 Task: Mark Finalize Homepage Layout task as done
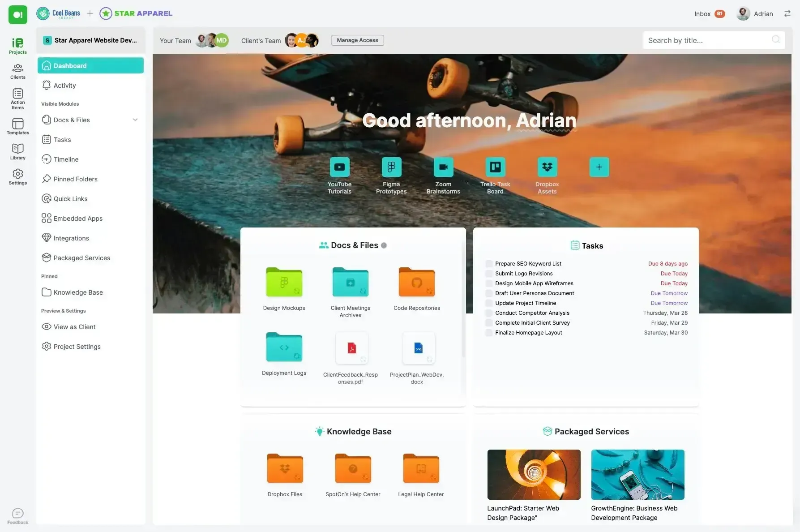pos(489,333)
